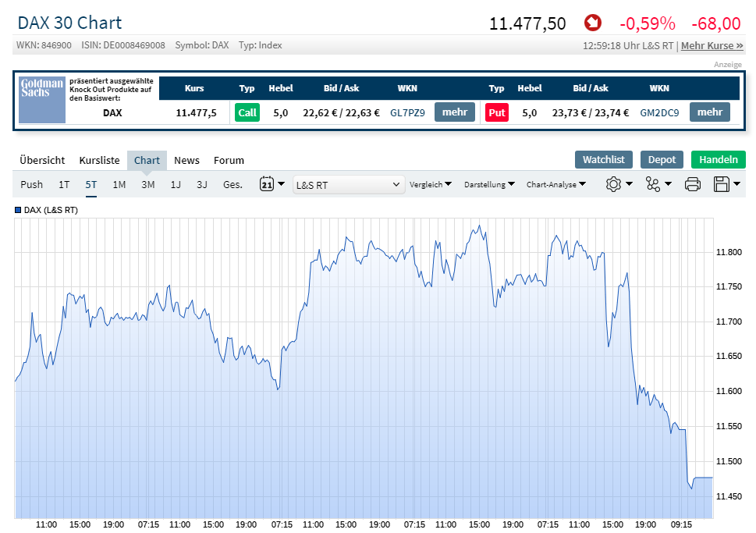Open the GL7PZ9 Call product link
The image size is (756, 533).
pyautogui.click(x=407, y=113)
